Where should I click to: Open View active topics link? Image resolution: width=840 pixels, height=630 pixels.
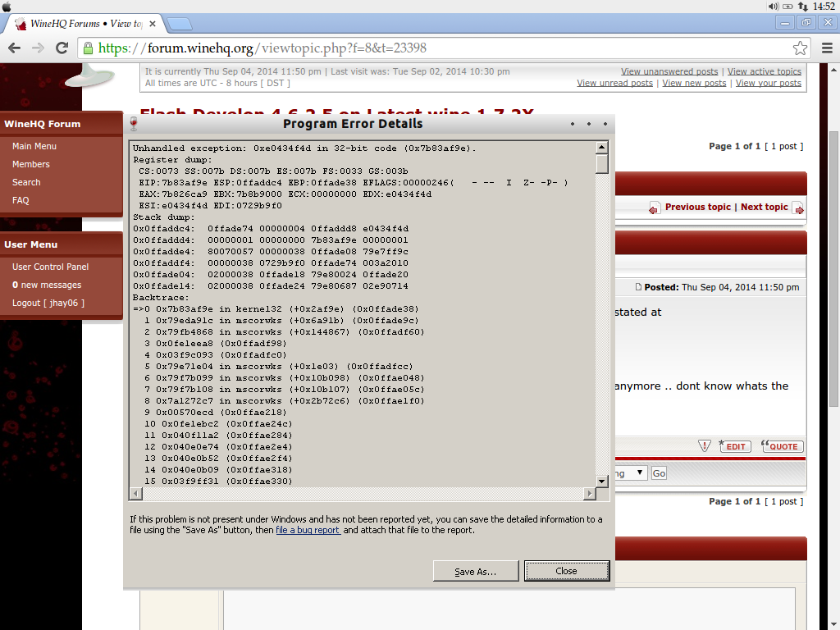click(765, 72)
